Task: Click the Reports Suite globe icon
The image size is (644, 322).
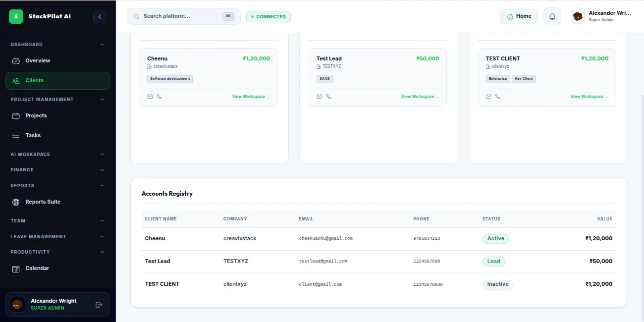Action: coord(16,202)
